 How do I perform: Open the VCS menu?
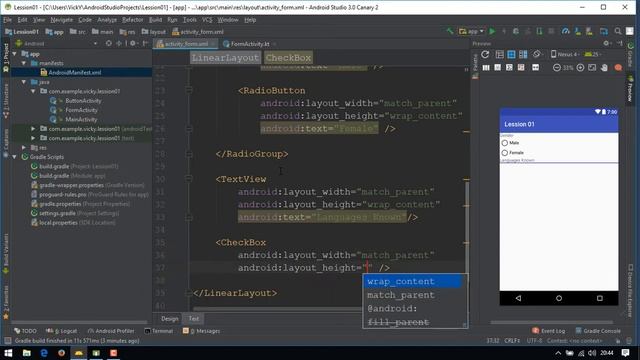207,20
